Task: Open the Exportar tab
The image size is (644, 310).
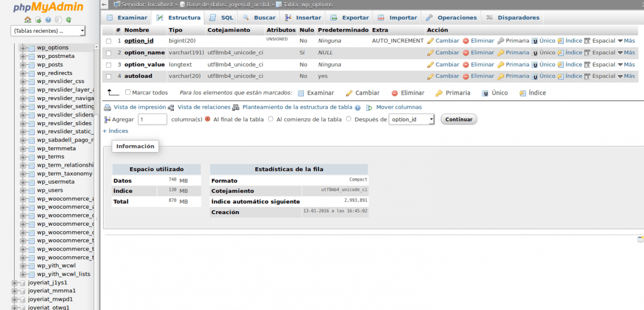Action: (x=350, y=18)
